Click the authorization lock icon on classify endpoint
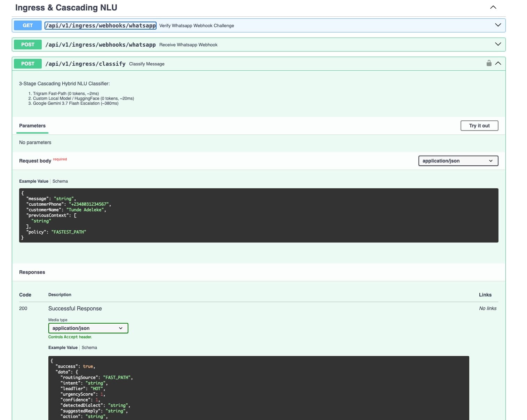This screenshot has width=527, height=420. point(489,63)
